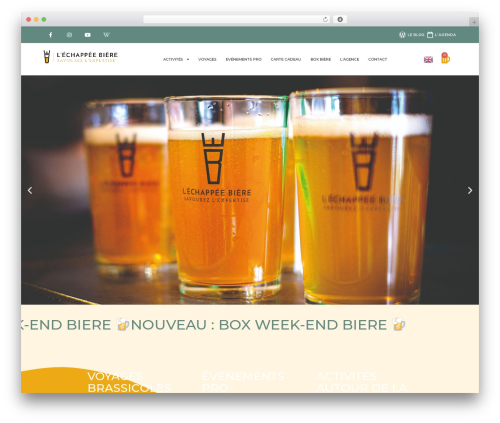Open the Le Blog link
Viewport: 500px width, 423px height.
(x=416, y=35)
